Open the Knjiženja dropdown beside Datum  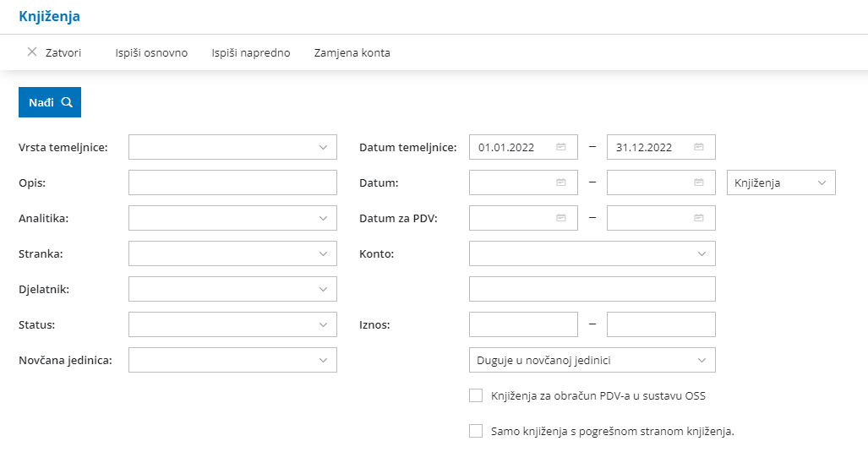[x=822, y=182]
